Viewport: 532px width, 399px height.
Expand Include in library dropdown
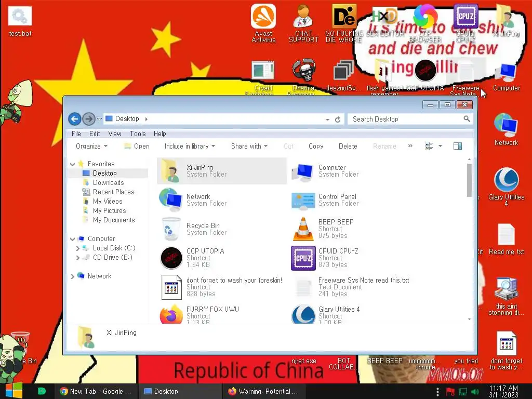tap(190, 146)
